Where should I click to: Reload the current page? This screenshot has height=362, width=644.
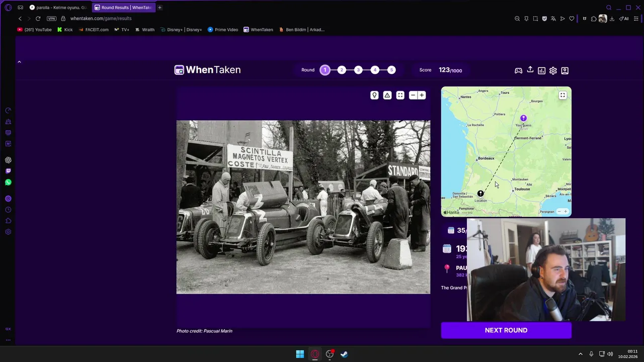(x=38, y=19)
